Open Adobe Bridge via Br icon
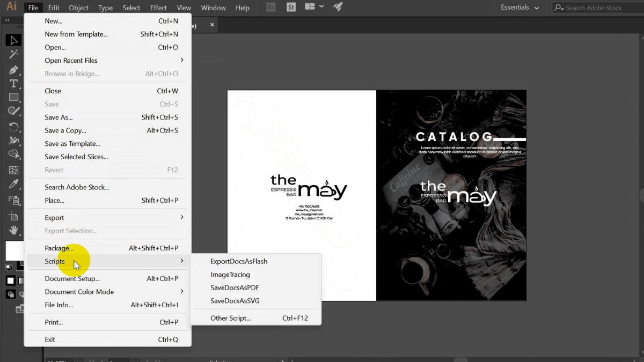This screenshot has width=644, height=362. [271, 8]
